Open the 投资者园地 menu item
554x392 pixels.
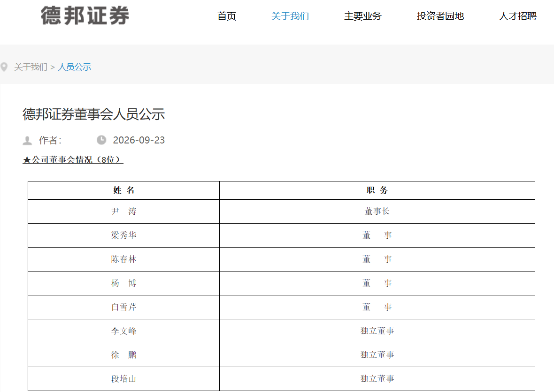(x=440, y=16)
